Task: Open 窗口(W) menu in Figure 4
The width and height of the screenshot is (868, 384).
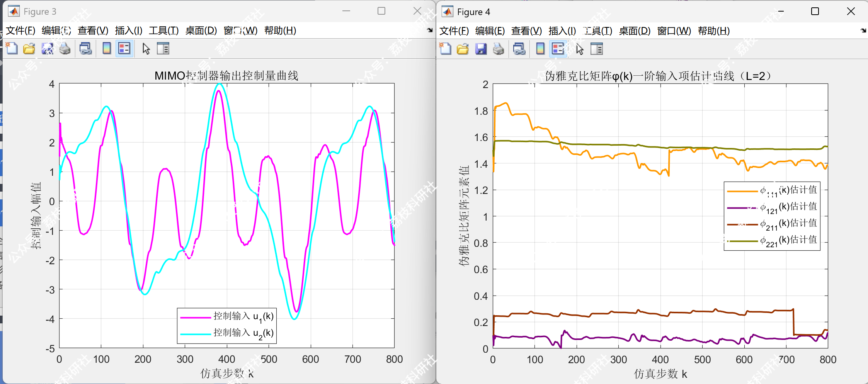Action: coord(674,31)
